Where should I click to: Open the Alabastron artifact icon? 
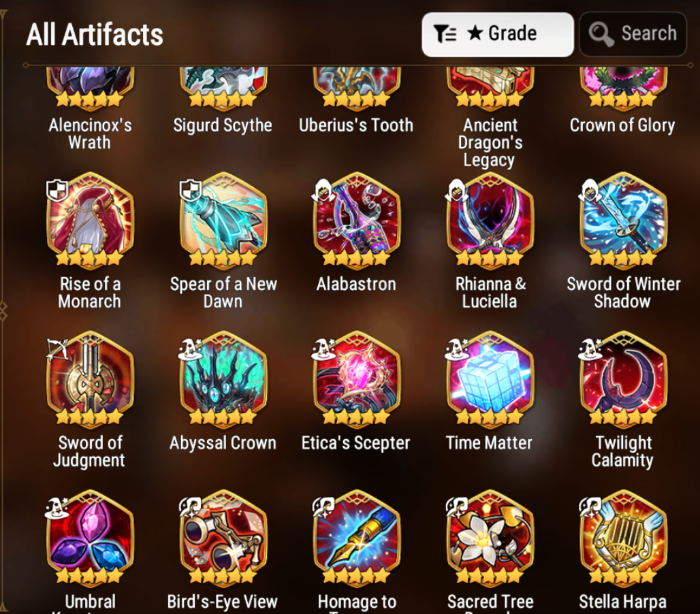coord(356,221)
